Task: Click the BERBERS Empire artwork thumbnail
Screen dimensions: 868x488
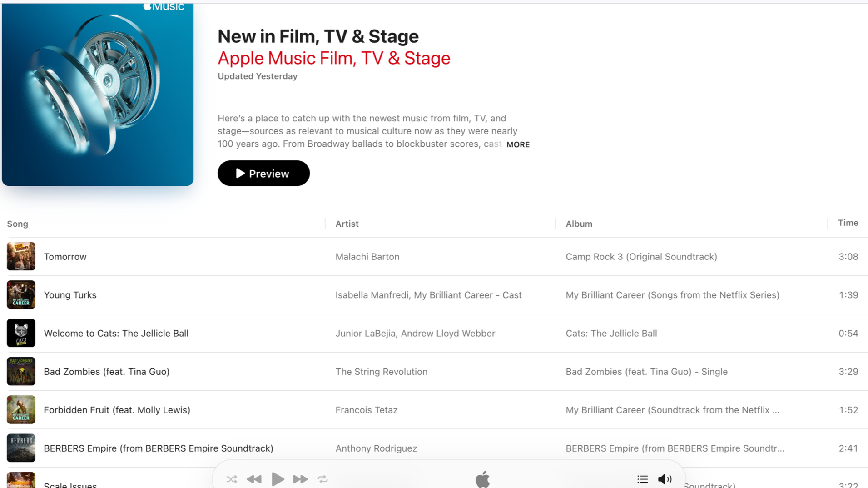Action: tap(21, 448)
